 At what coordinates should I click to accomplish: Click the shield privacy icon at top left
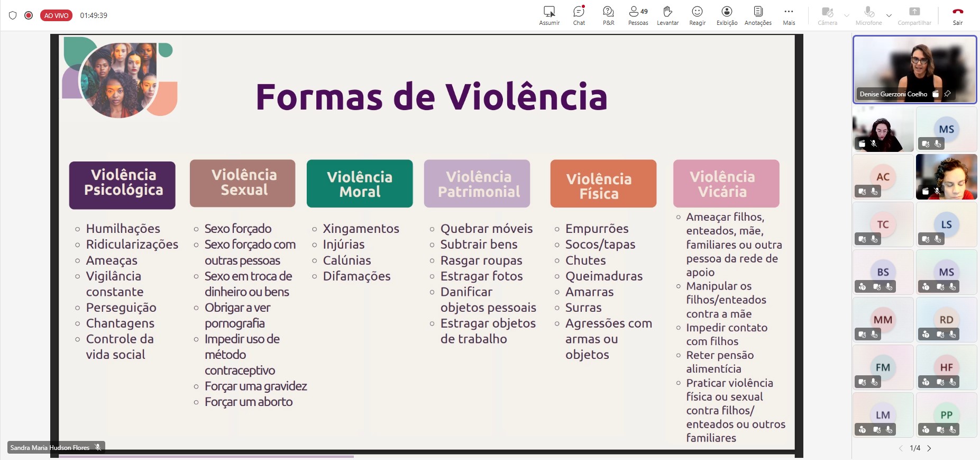click(x=13, y=15)
